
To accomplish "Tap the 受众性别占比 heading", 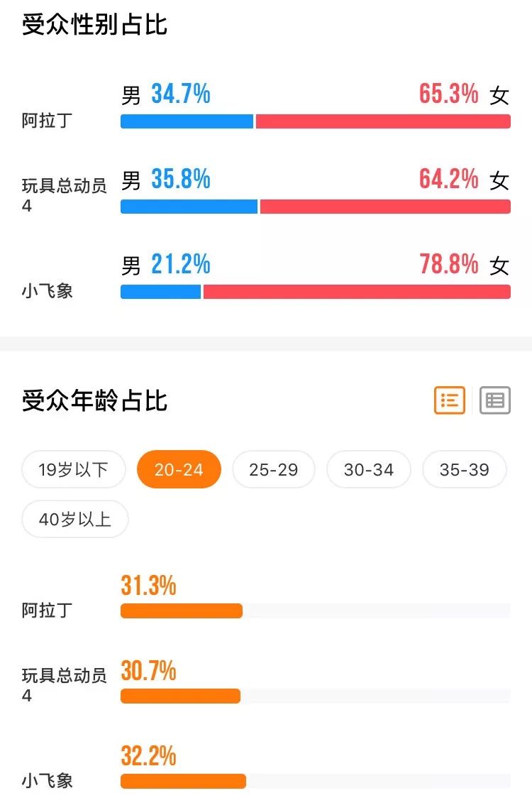I will [95, 25].
